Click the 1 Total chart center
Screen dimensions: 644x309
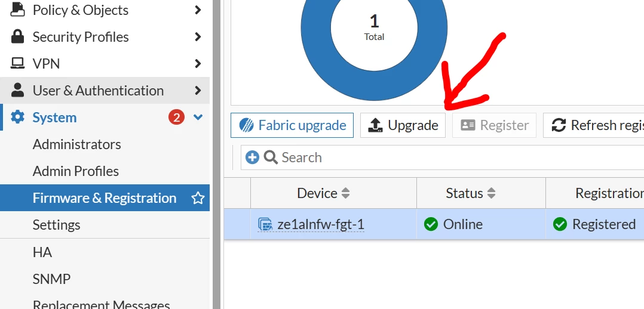[x=374, y=27]
